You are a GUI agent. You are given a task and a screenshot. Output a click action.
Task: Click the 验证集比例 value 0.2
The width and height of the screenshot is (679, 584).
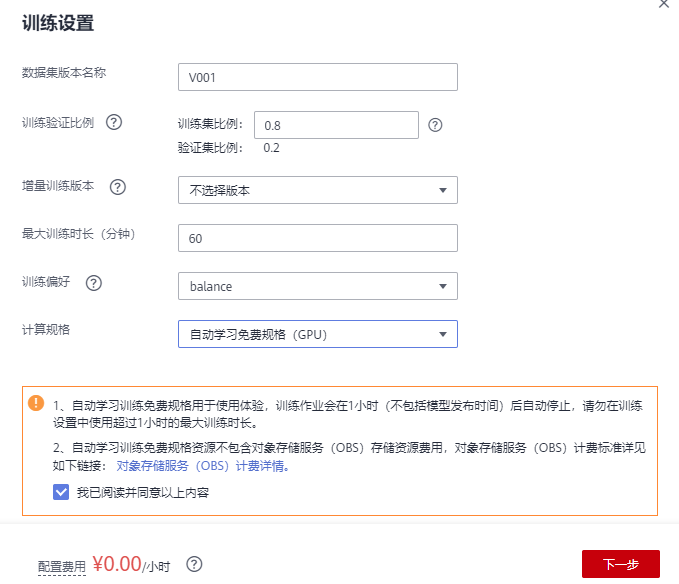[271, 148]
